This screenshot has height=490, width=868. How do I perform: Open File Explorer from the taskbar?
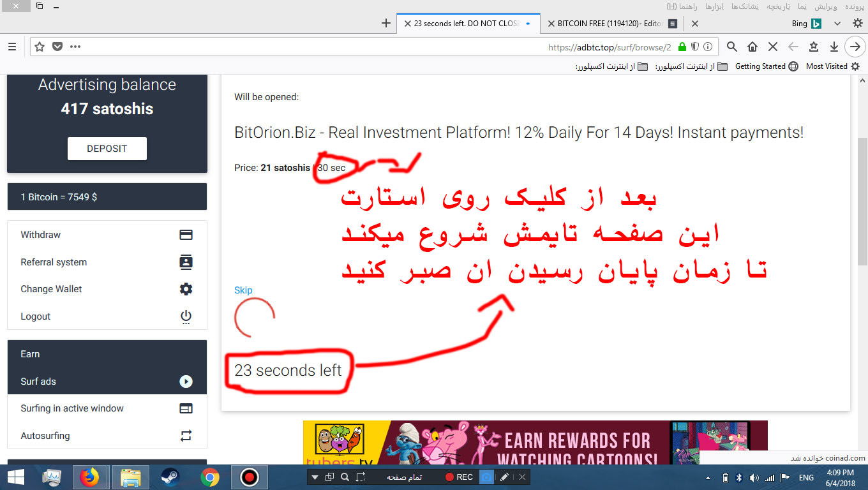click(x=131, y=477)
